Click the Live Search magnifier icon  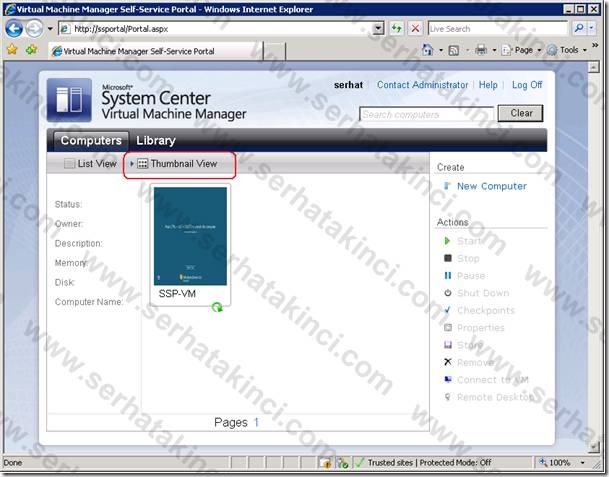579,28
